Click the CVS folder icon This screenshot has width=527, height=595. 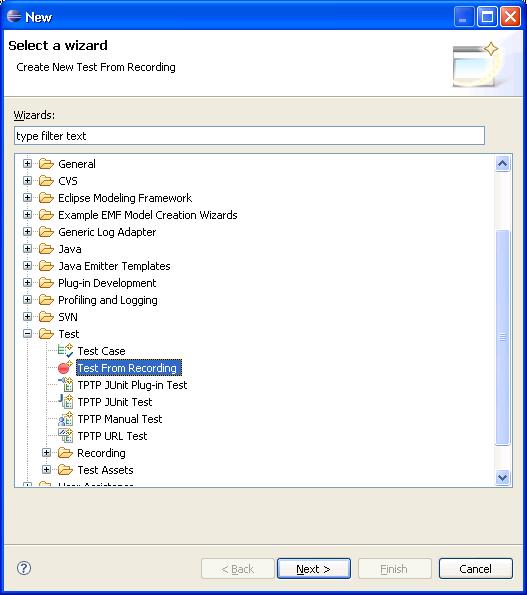point(46,181)
